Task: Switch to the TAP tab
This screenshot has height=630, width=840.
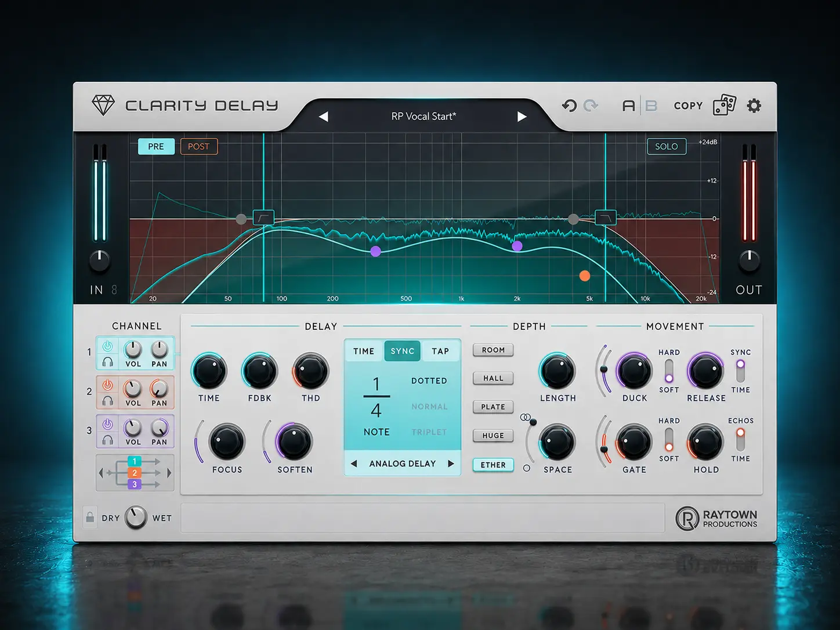Action: tap(440, 351)
